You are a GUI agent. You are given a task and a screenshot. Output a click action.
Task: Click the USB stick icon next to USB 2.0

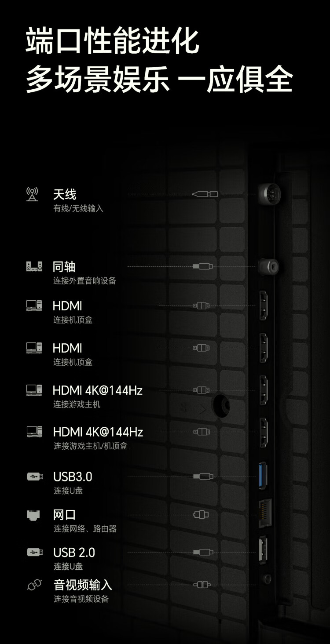(34, 552)
